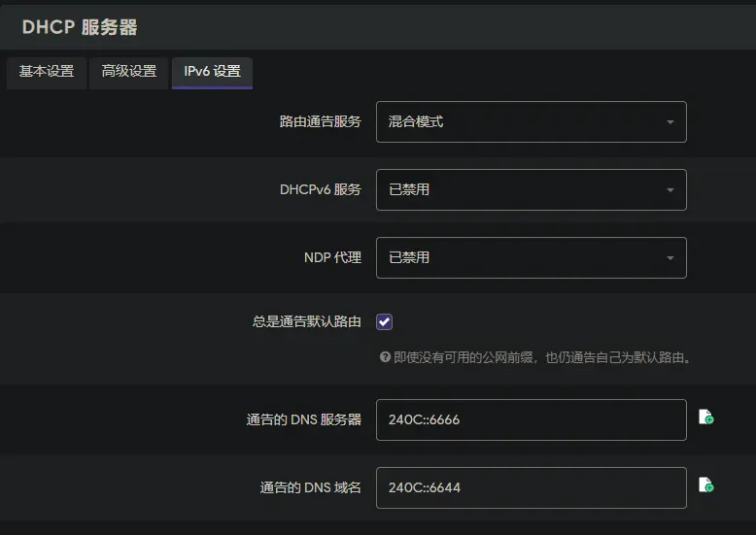Click the question mark help icon
The image size is (756, 535).
click(385, 357)
